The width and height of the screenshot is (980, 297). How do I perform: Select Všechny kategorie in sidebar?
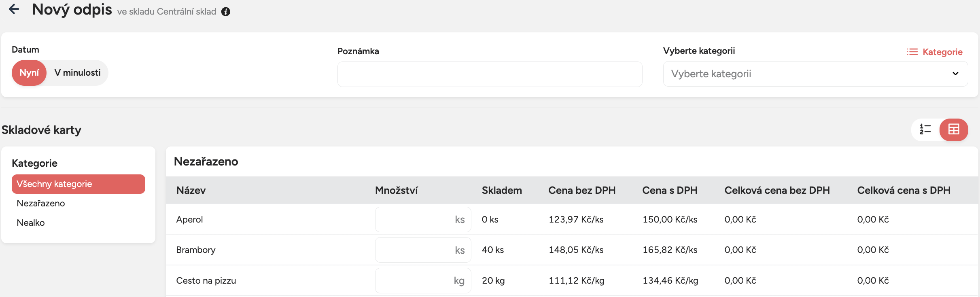78,184
